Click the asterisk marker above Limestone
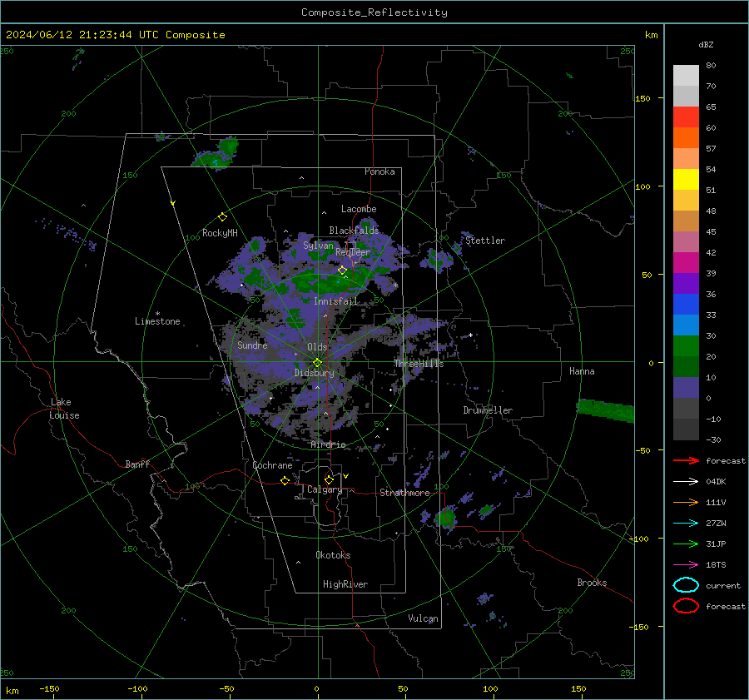The width and height of the screenshot is (749, 700). click(x=157, y=314)
